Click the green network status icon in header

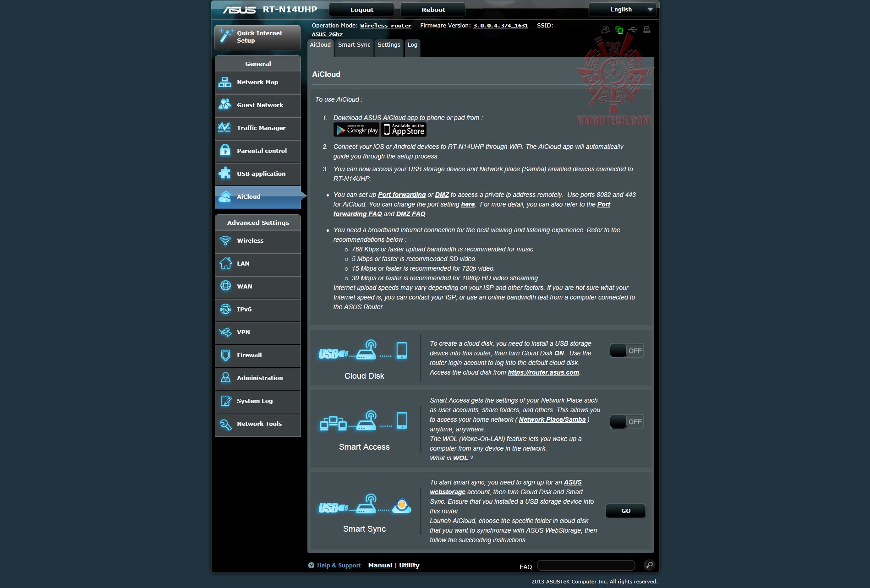619,30
